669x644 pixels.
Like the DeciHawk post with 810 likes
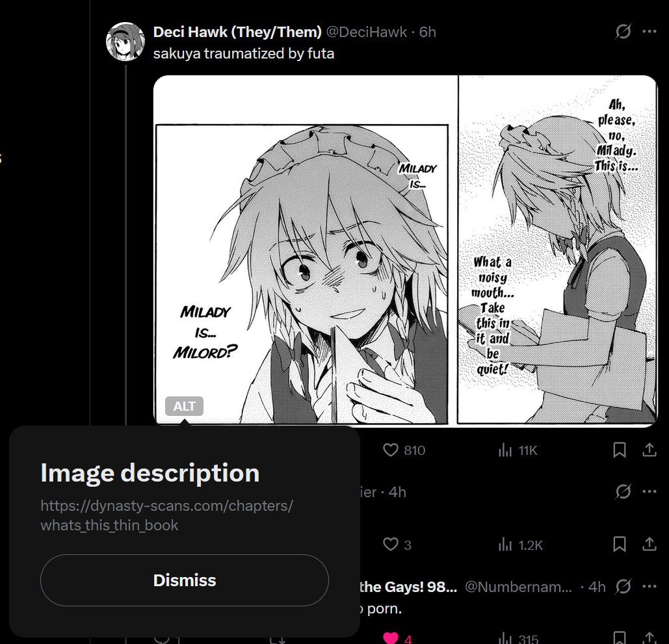tap(404, 450)
